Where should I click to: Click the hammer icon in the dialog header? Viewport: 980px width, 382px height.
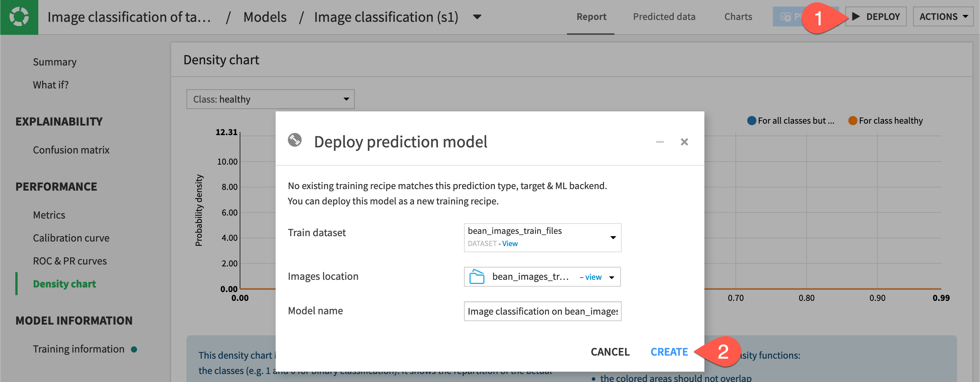point(295,141)
